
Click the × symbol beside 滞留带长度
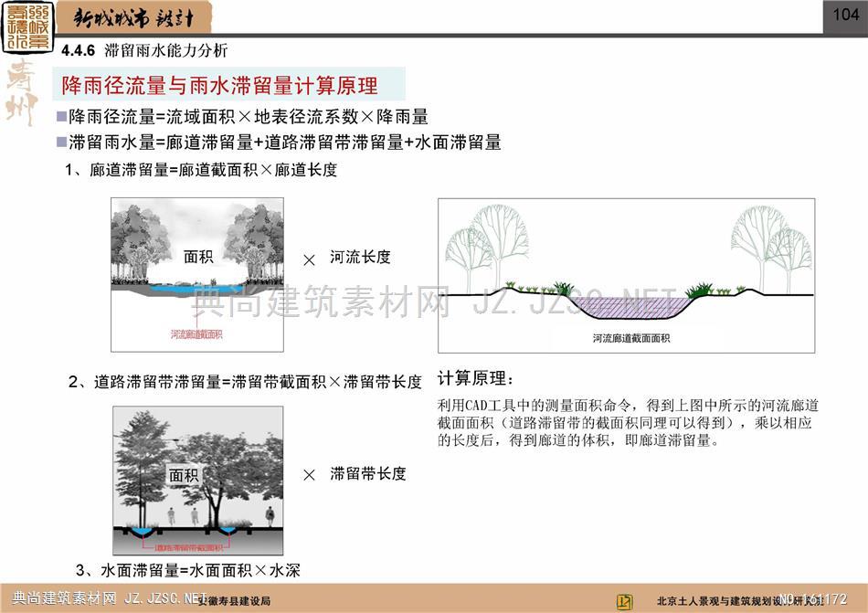pyautogui.click(x=309, y=475)
